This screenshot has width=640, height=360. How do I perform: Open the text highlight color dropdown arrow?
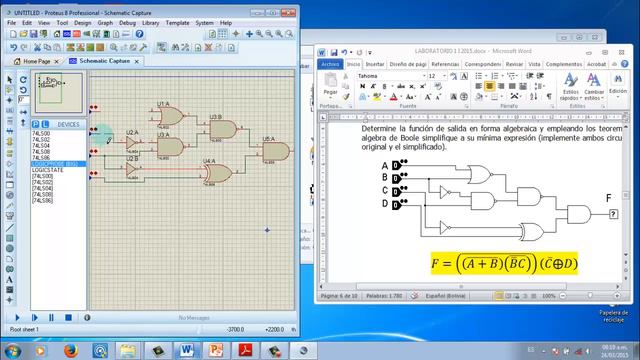(384, 97)
